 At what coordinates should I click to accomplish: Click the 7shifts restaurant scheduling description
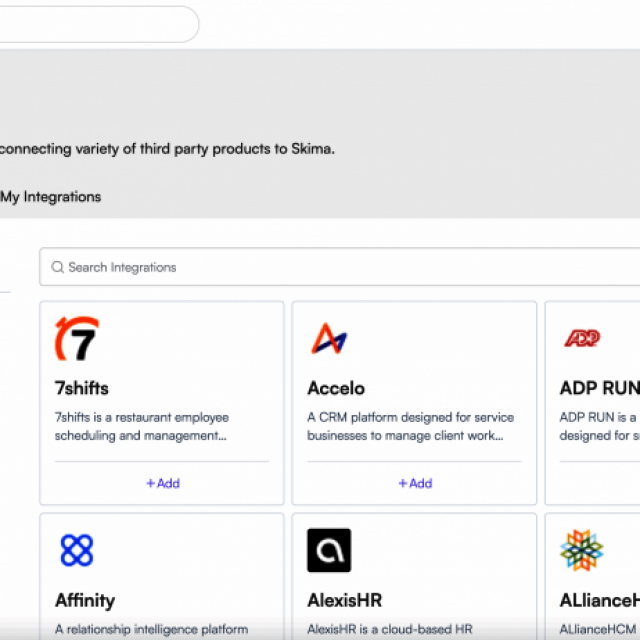tap(142, 427)
